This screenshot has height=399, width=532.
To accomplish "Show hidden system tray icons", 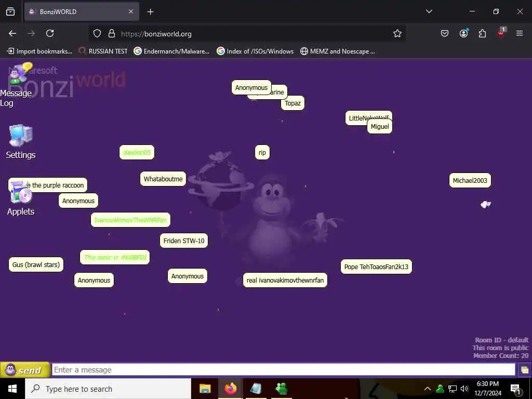I will [428, 389].
